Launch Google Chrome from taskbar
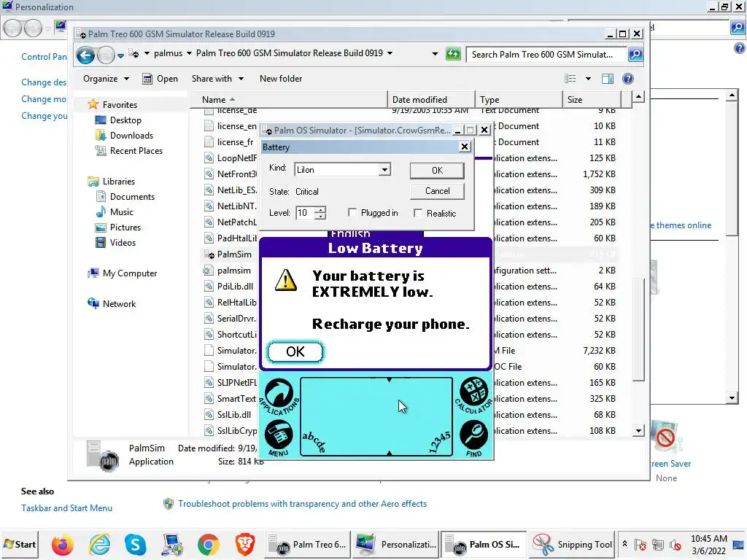 pos(208,545)
